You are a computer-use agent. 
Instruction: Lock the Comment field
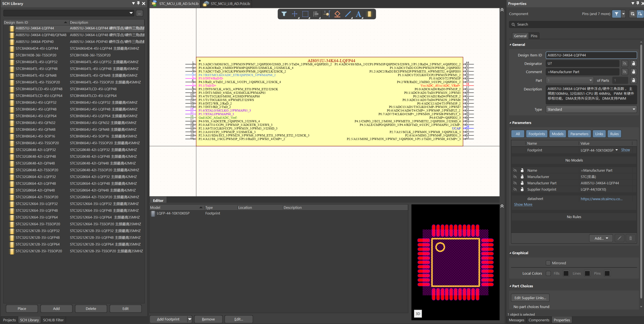[633, 72]
